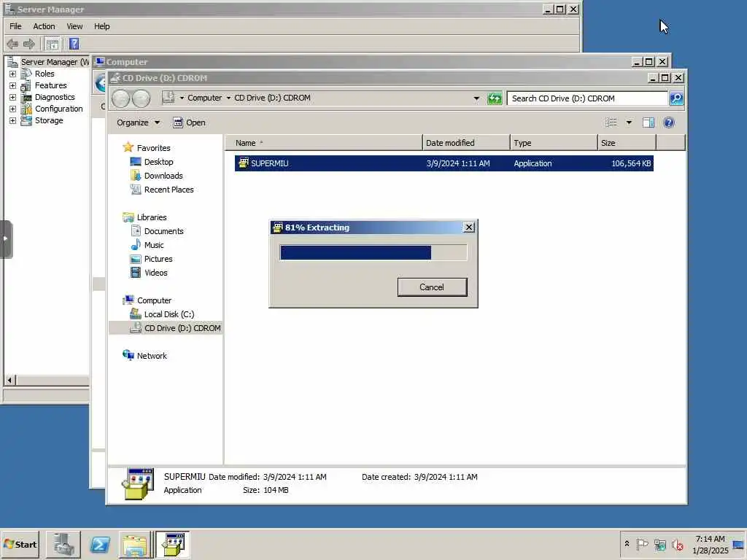
Task: Open the Start menu
Action: tap(20, 544)
